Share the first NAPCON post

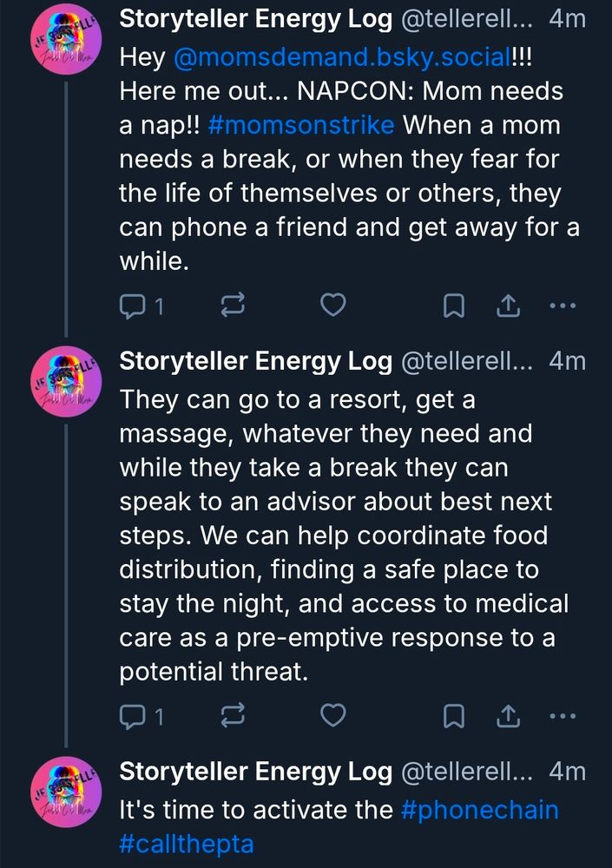click(x=508, y=305)
